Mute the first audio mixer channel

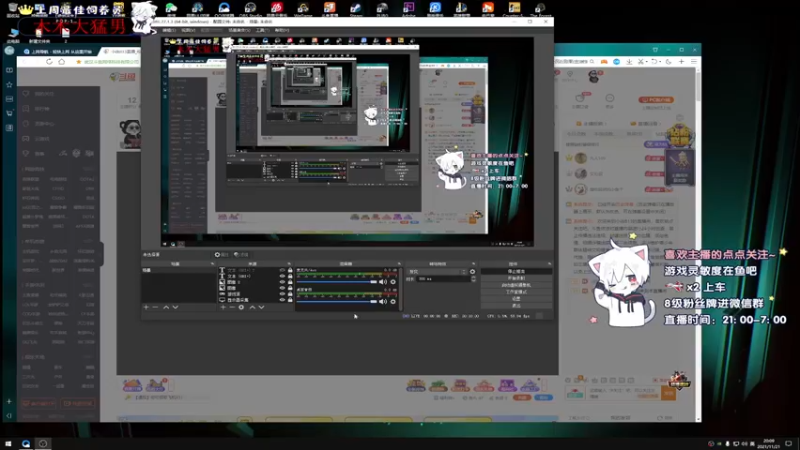tap(383, 282)
